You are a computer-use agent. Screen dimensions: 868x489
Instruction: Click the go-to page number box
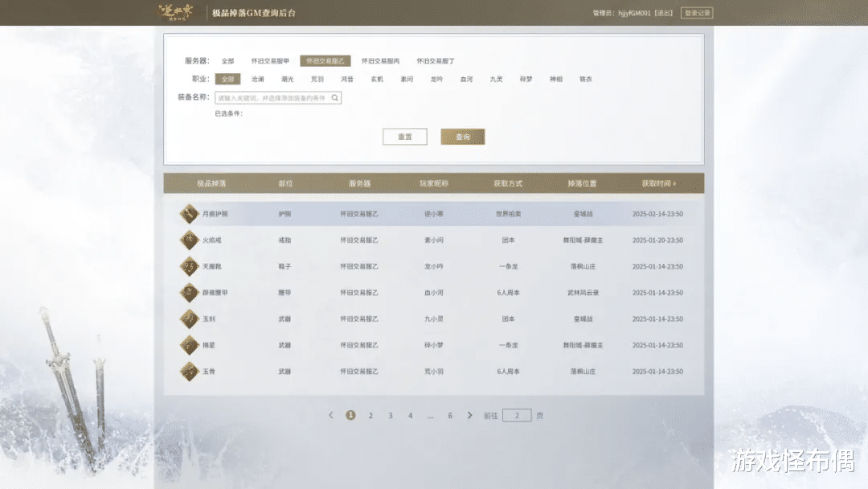coord(517,415)
